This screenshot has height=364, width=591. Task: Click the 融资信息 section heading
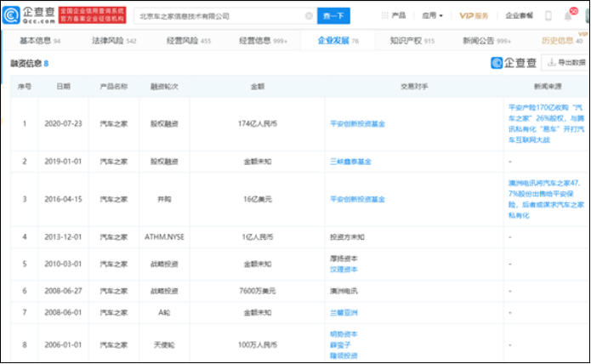tap(26, 63)
